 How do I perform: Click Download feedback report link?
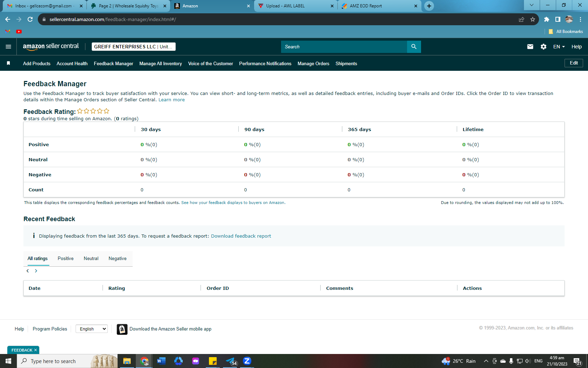[x=241, y=236]
